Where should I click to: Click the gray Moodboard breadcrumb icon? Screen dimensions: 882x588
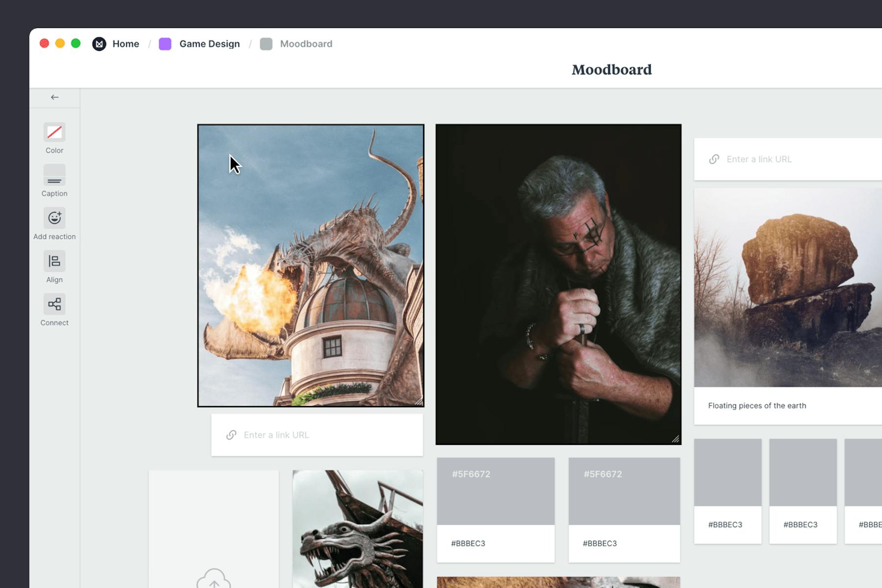(266, 44)
